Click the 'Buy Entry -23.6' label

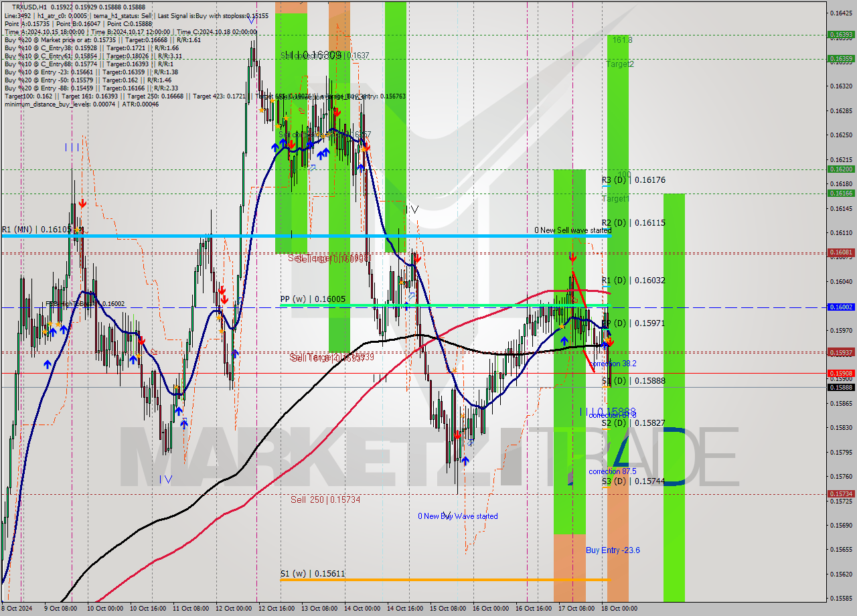tap(613, 550)
